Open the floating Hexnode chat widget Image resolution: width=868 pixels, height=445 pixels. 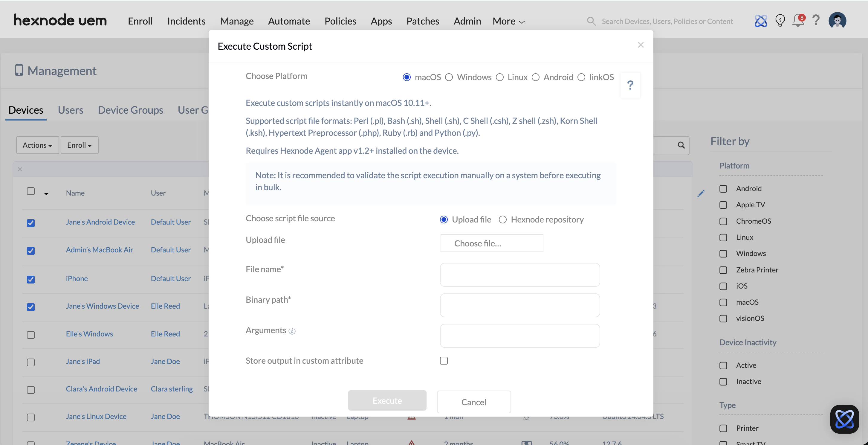click(844, 419)
